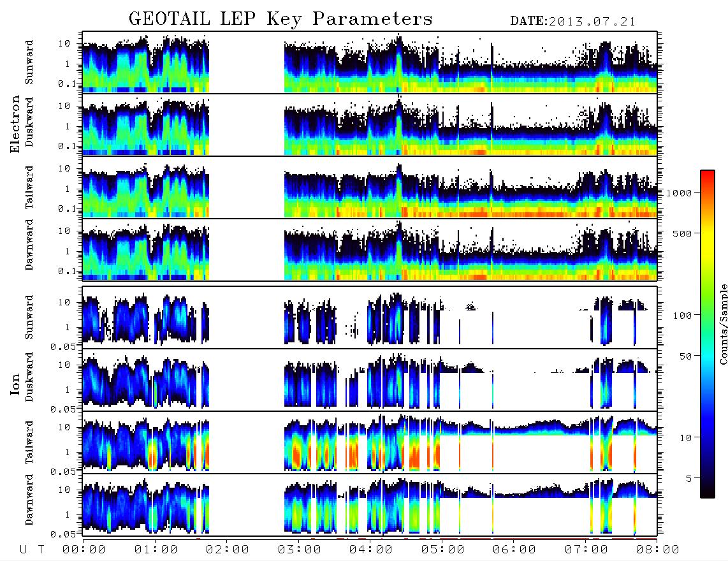
Task: Click the Electron group axis label
Action: 15,124
